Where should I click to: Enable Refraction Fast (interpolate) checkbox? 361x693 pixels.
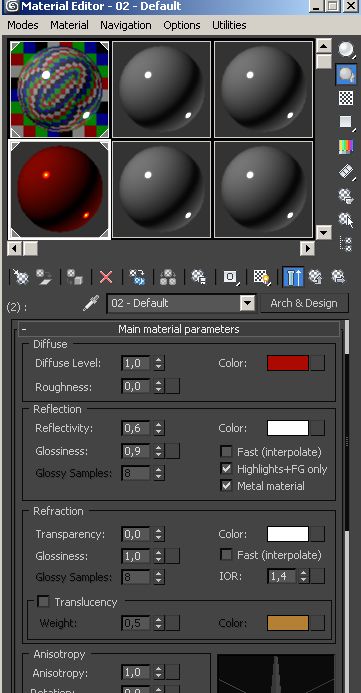pyautogui.click(x=226, y=554)
